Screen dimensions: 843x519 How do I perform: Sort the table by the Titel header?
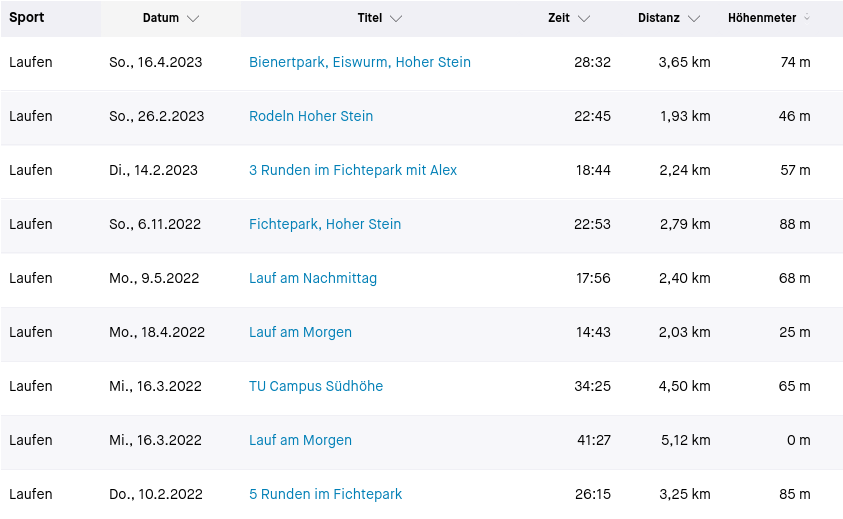point(370,19)
